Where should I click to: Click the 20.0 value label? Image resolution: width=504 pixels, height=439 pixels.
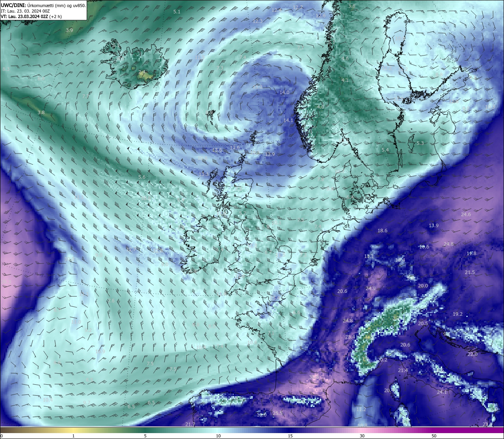point(423,285)
